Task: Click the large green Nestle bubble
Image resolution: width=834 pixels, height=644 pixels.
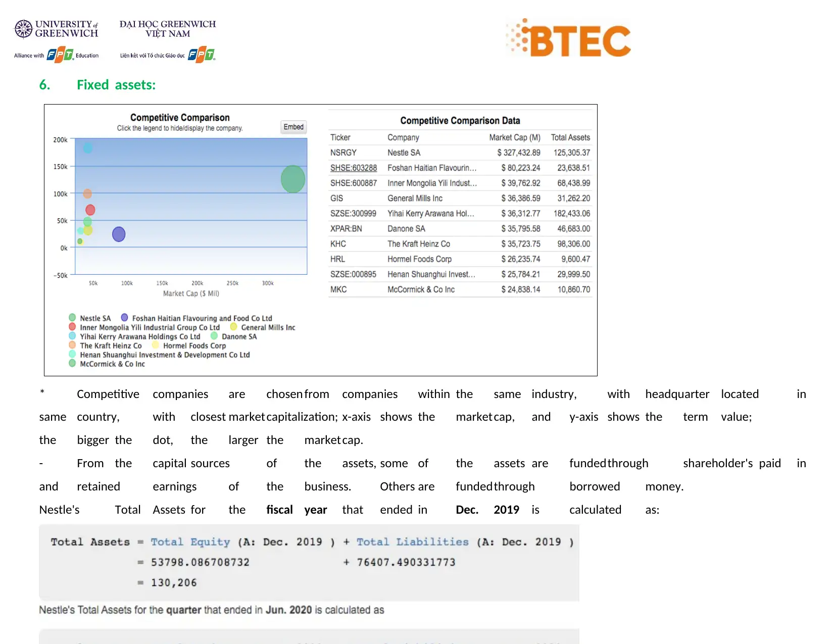Action: (293, 179)
